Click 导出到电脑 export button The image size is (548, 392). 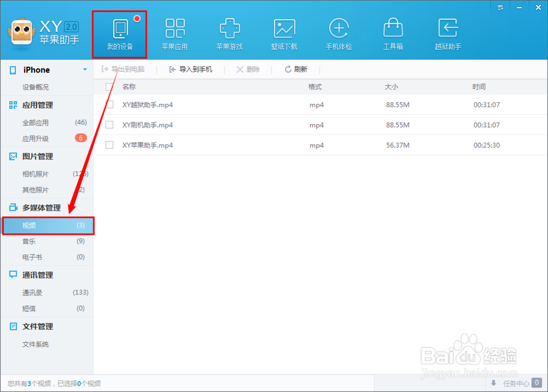click(x=123, y=70)
